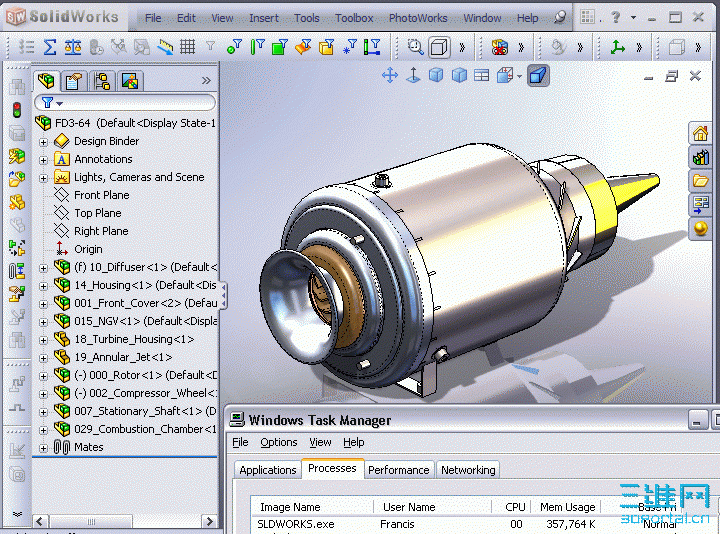Screen dimensions: 720x534
Task: Select the PropertyManager tab
Action: click(x=74, y=82)
